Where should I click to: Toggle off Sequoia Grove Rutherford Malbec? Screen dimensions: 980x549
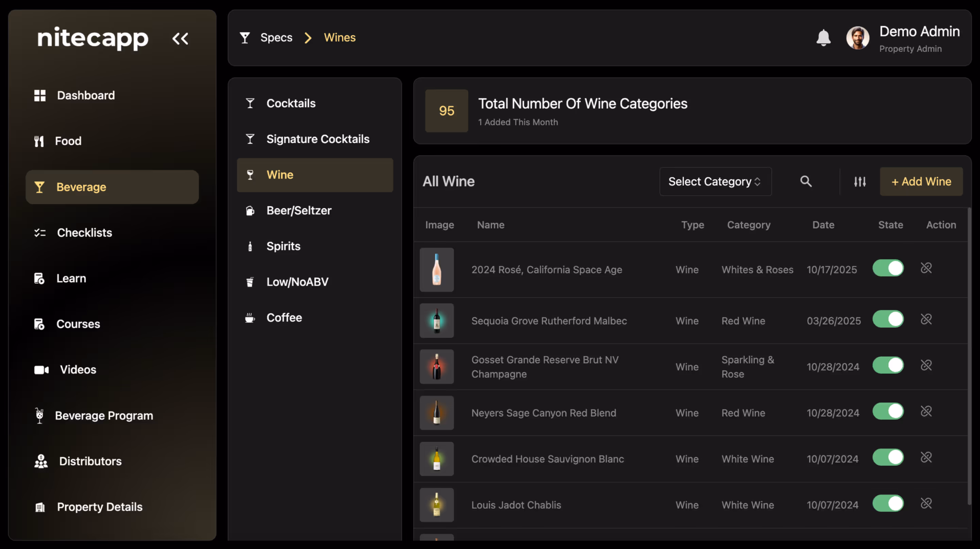tap(888, 319)
